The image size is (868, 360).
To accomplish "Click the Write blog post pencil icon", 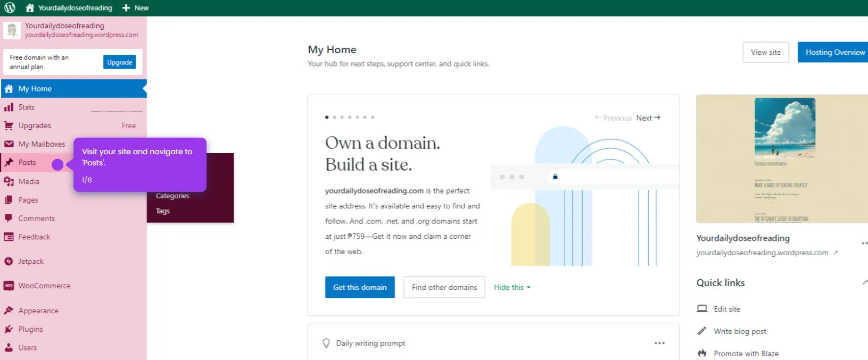I will (702, 331).
